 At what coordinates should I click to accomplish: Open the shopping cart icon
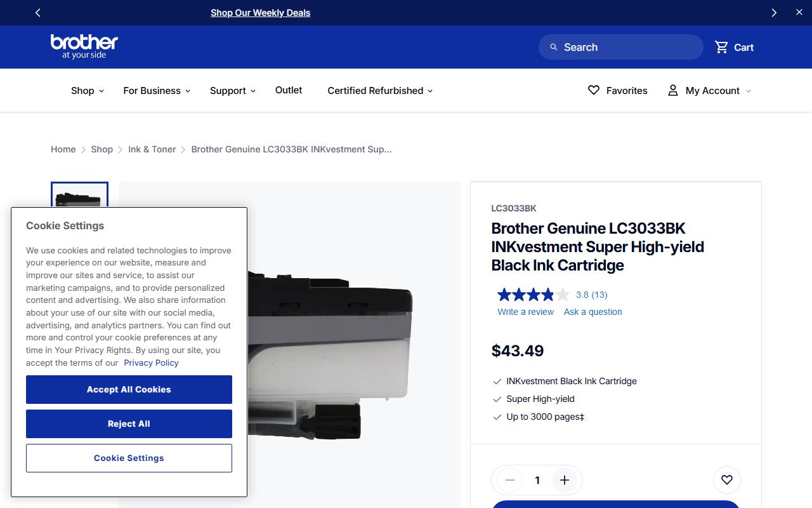721,47
